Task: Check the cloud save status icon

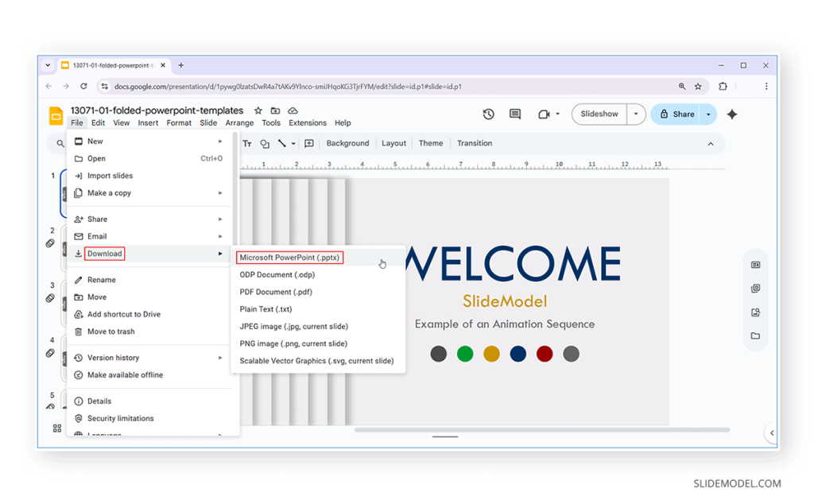Action: pyautogui.click(x=292, y=110)
